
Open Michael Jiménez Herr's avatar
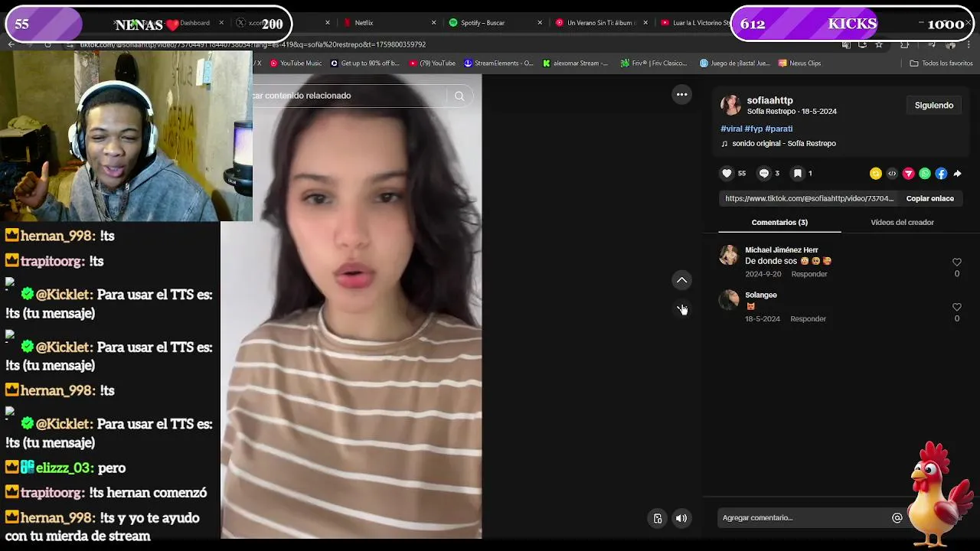[729, 255]
